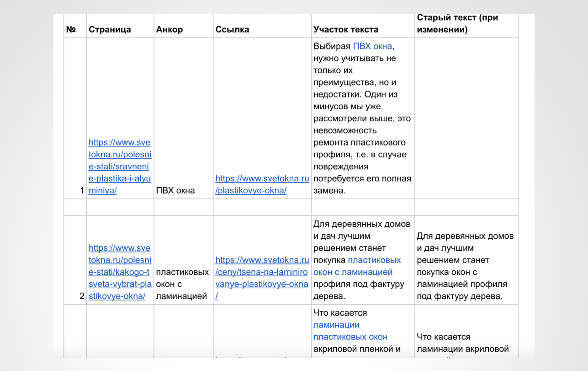Select the "Участок текста" header cell
The width and height of the screenshot is (588, 371).
click(x=346, y=30)
